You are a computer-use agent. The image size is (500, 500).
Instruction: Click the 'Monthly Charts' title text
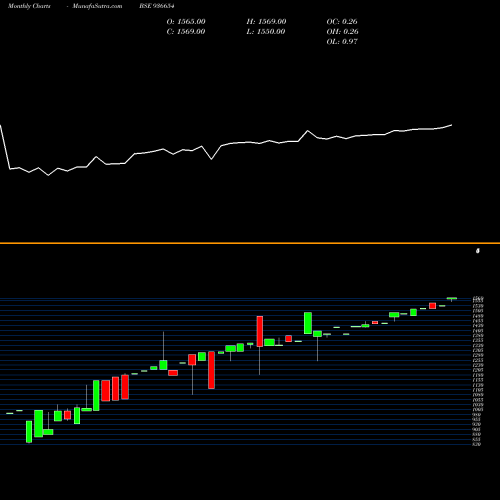(x=29, y=6)
